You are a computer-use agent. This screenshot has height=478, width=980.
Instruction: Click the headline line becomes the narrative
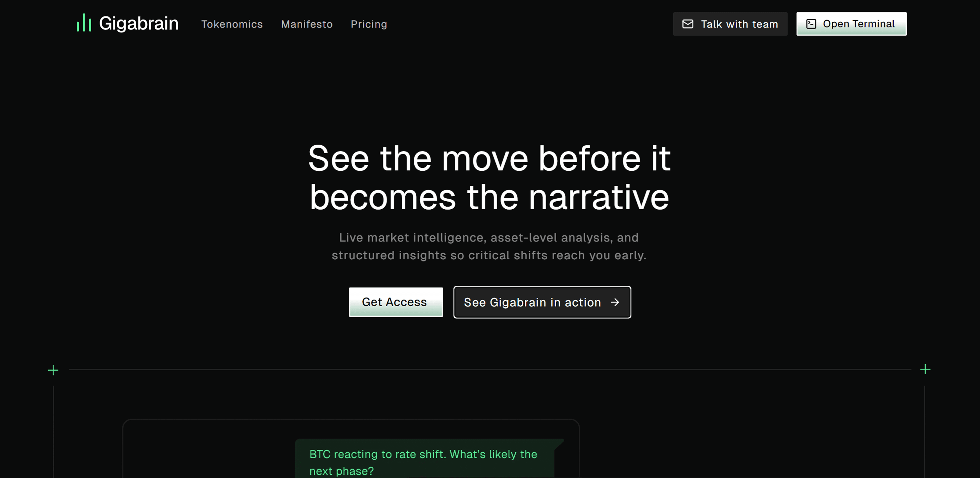coord(489,198)
